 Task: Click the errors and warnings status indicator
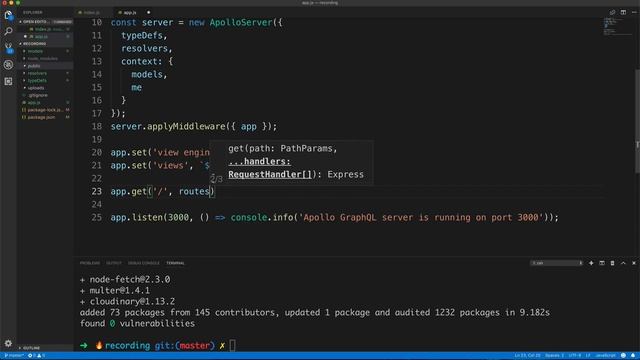pos(36,356)
